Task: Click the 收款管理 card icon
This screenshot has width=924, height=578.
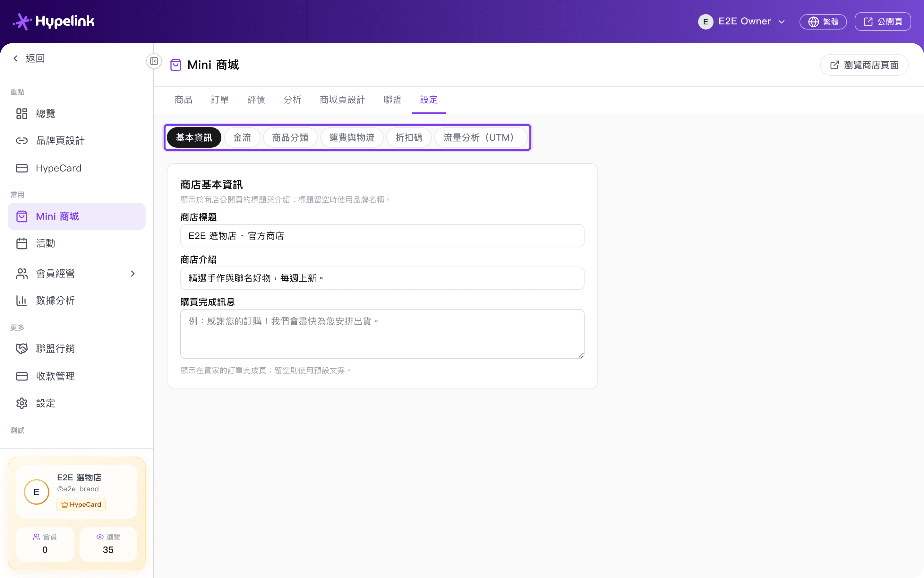Action: click(22, 376)
